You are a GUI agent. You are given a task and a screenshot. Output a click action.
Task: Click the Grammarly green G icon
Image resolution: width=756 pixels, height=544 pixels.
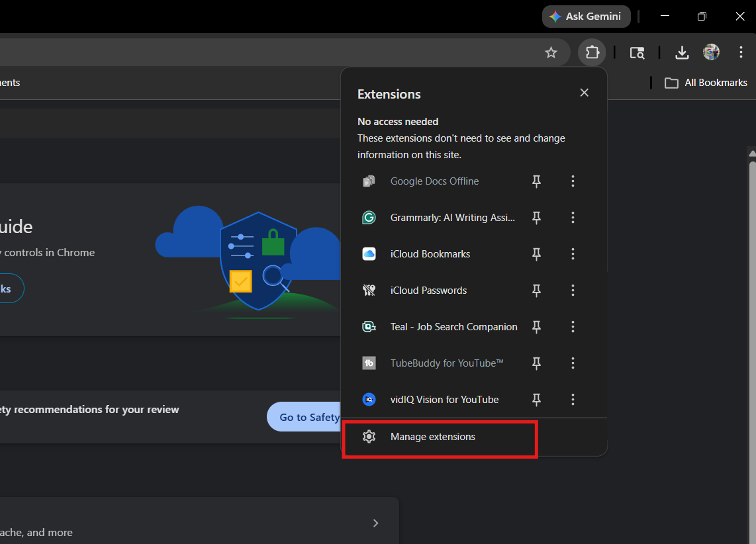[369, 218]
